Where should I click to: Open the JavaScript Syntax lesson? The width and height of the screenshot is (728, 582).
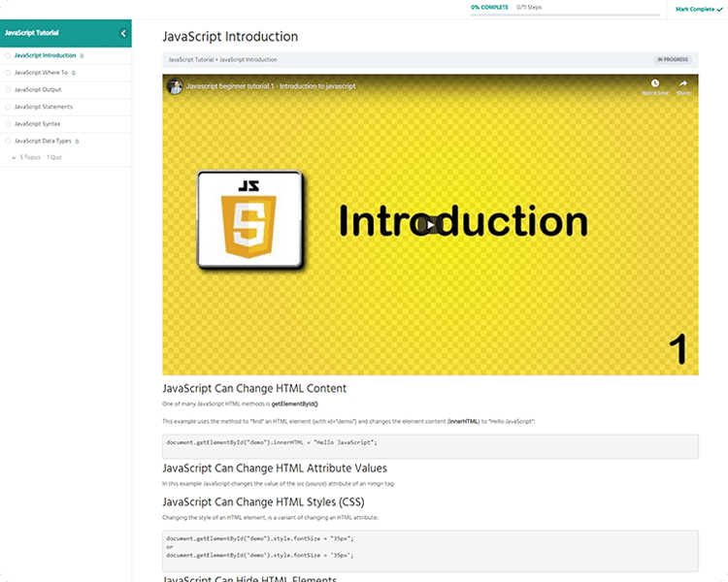coord(37,124)
